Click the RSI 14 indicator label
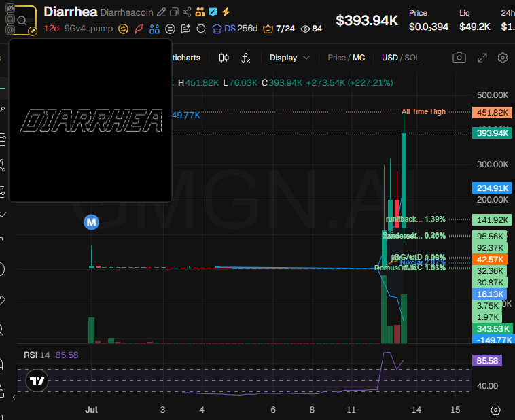This screenshot has width=515, height=420. 37,355
